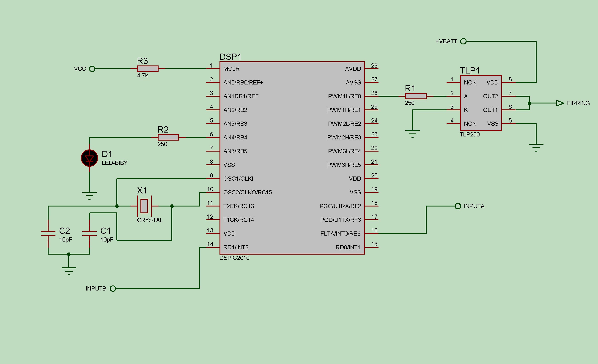Click the D1 LED-BIBY diode symbol

tap(89, 158)
